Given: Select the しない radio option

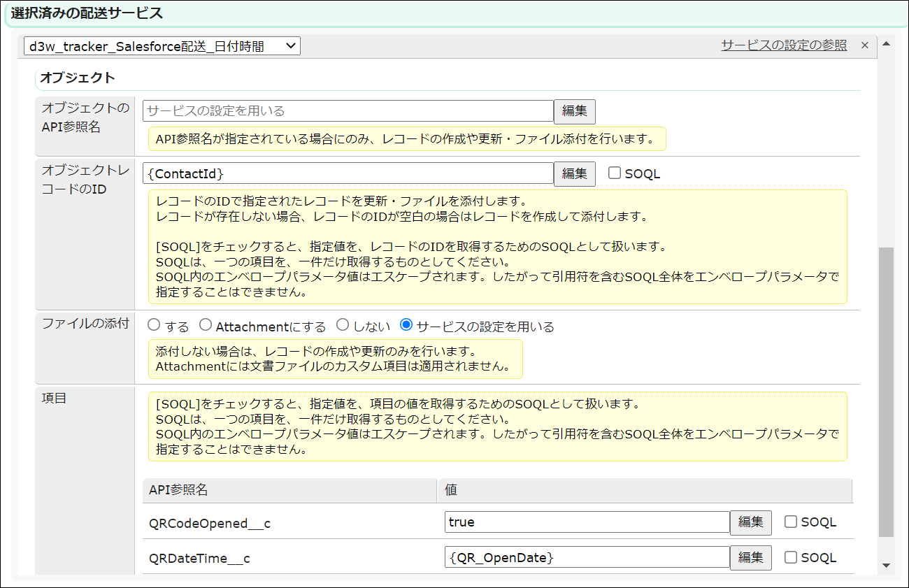Looking at the screenshot, I should pyautogui.click(x=343, y=325).
